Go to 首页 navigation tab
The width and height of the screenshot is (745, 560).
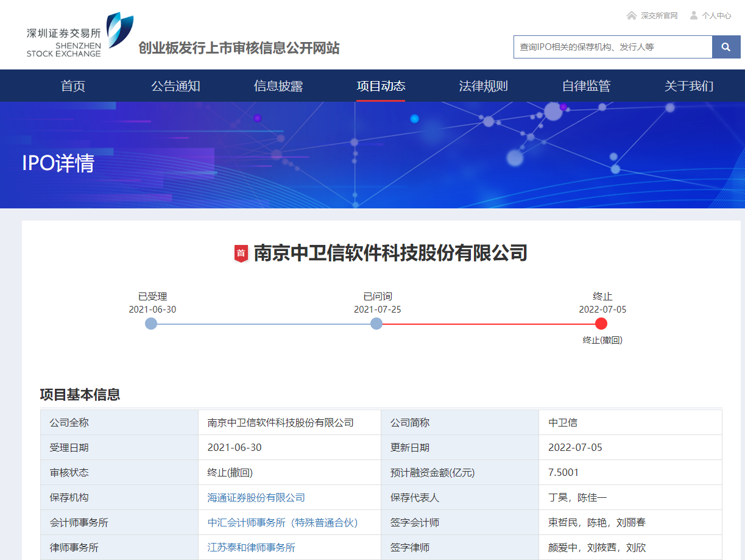point(73,86)
